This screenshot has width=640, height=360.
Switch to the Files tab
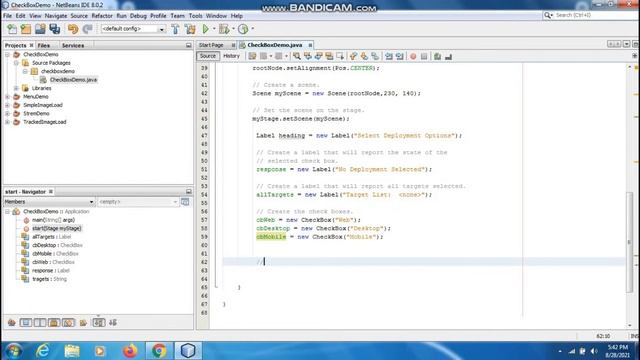click(x=44, y=45)
